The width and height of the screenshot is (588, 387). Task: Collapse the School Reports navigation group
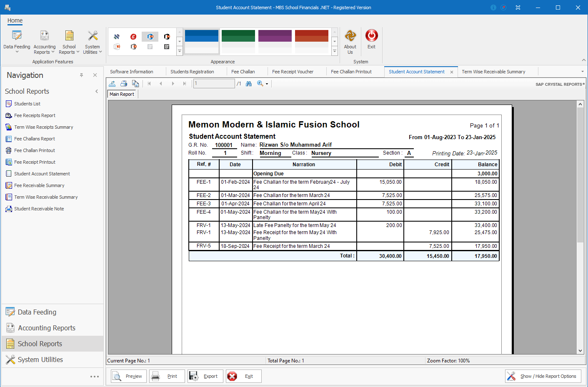click(97, 91)
